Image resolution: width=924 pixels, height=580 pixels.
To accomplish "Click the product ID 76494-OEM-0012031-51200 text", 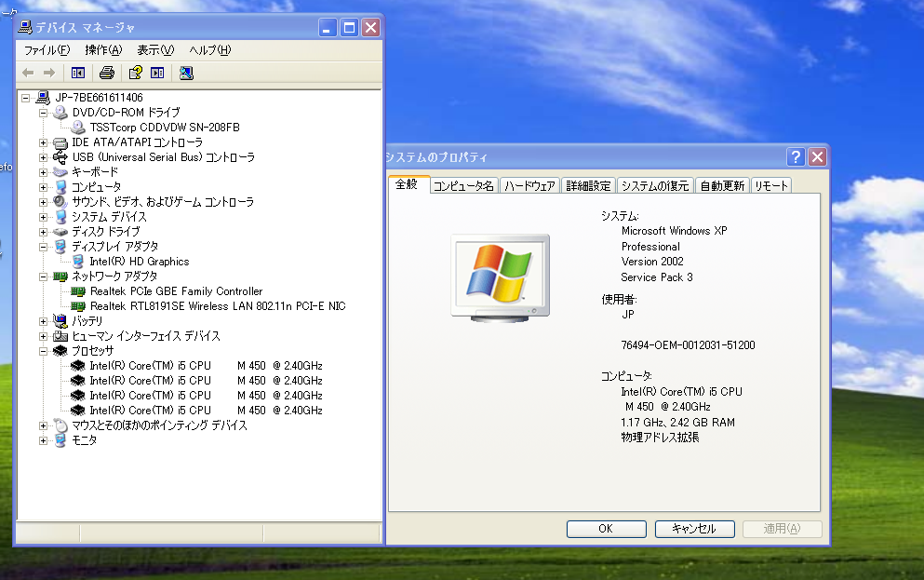I will pos(688,344).
